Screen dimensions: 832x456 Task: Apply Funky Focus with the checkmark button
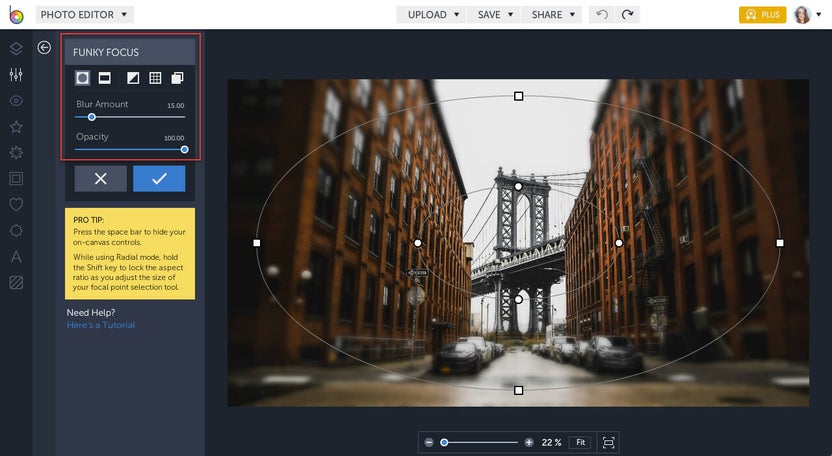159,179
